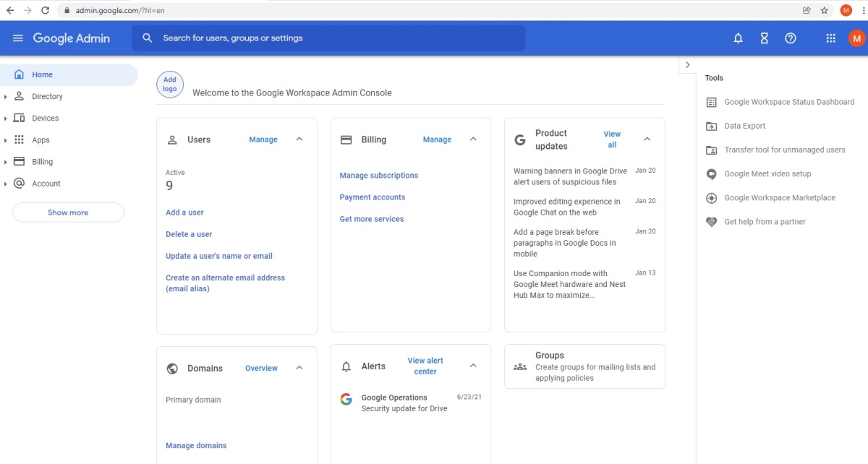Screen dimensions: 868x464
Task: Click View all product updates
Action: [612, 139]
